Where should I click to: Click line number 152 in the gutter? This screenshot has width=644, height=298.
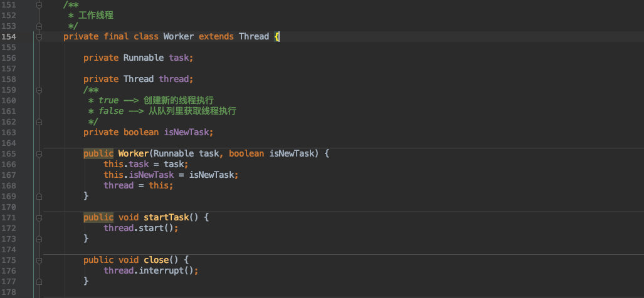pos(9,16)
